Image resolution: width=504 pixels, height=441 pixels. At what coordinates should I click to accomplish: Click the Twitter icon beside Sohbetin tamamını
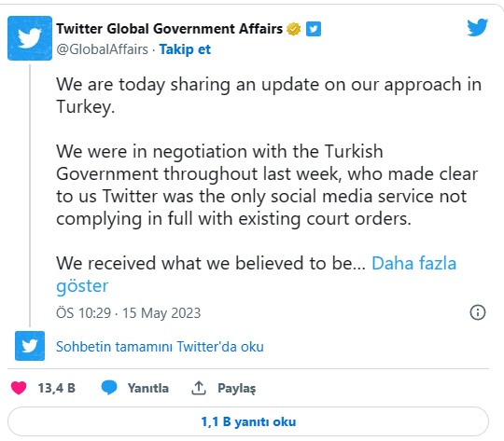pos(30,346)
